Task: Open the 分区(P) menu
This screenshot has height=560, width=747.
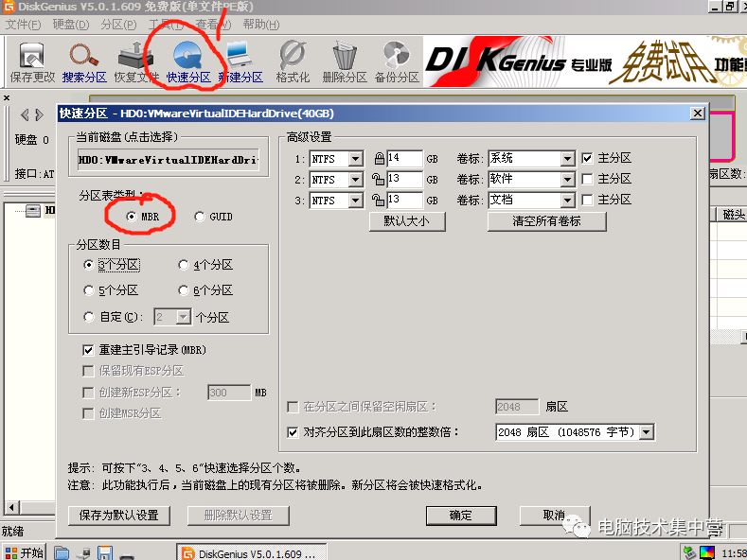Action: (x=118, y=25)
